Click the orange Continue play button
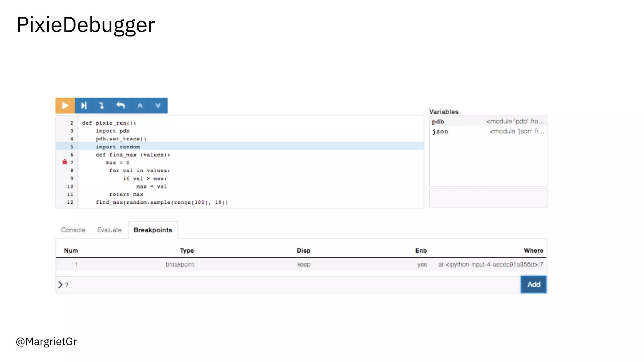This screenshot has height=362, width=644. point(65,106)
